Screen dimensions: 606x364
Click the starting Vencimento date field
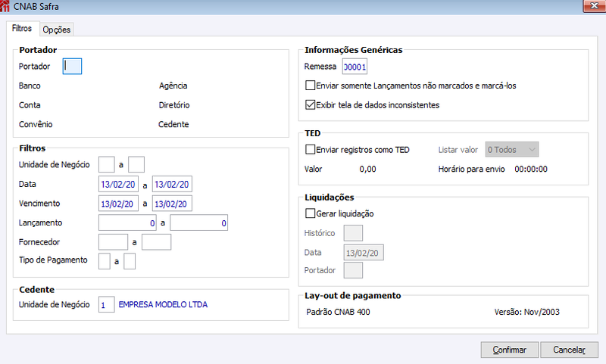(118, 204)
